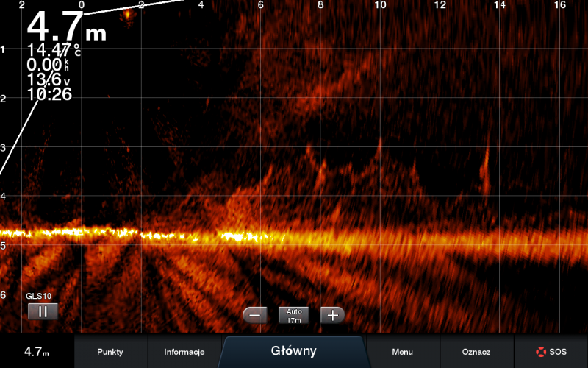Open the Informacje panel
Image resolution: width=588 pixels, height=368 pixels.
click(184, 352)
